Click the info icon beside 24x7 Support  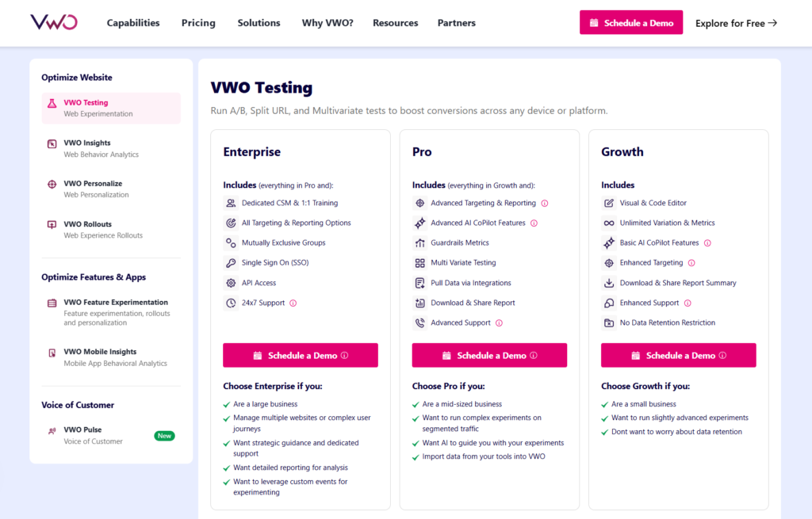click(293, 301)
